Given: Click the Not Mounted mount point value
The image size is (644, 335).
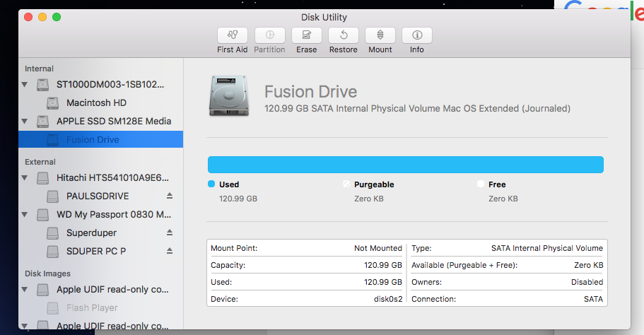Looking at the screenshot, I should point(378,248).
